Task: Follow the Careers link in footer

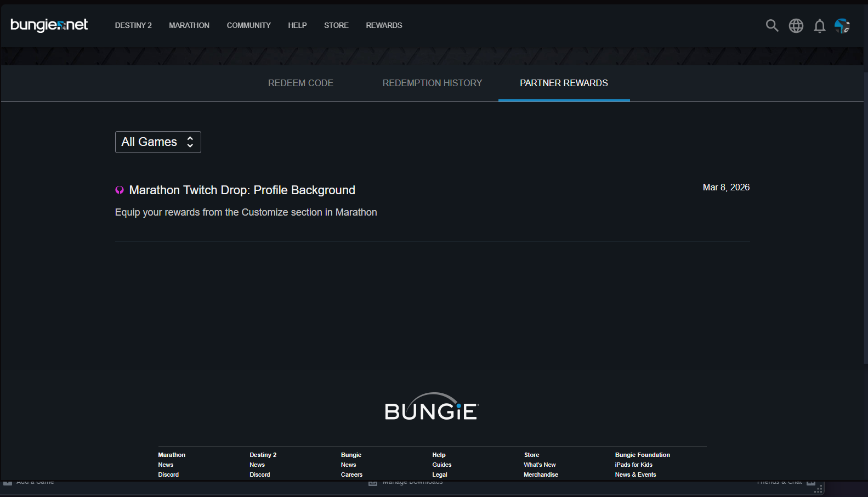Action: tap(351, 475)
